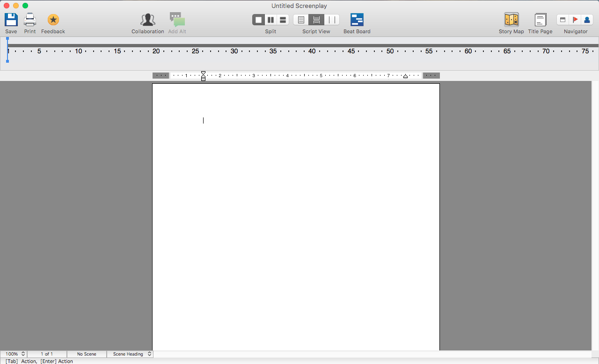Image resolution: width=599 pixels, height=364 pixels.
Task: Select Normal script view mode
Action: click(x=301, y=20)
